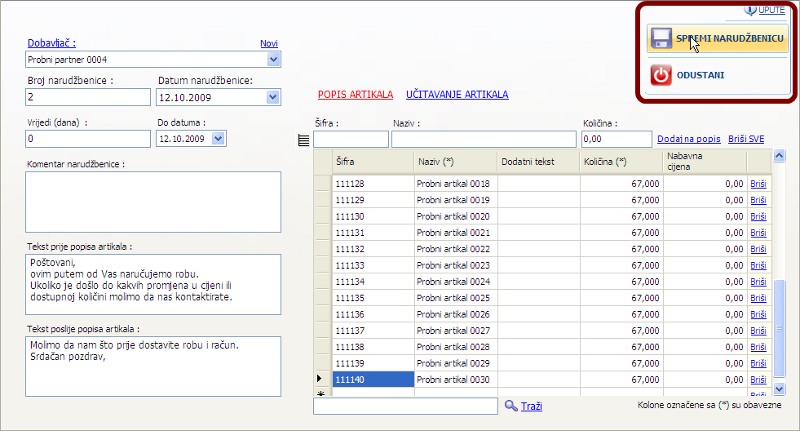Open the Do datuma date dropdown
Viewport: 800px width, 431px height.
[219, 139]
